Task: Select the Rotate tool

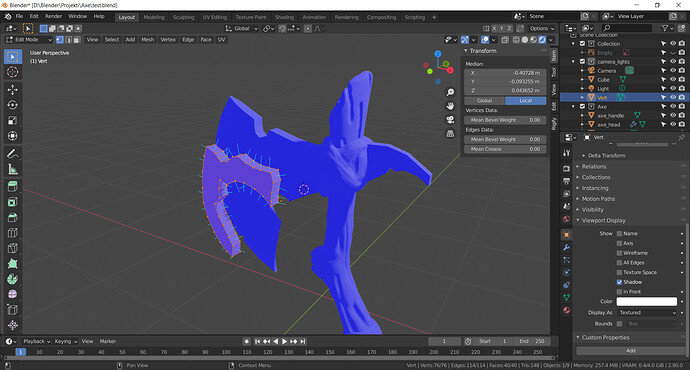Action: [x=12, y=105]
